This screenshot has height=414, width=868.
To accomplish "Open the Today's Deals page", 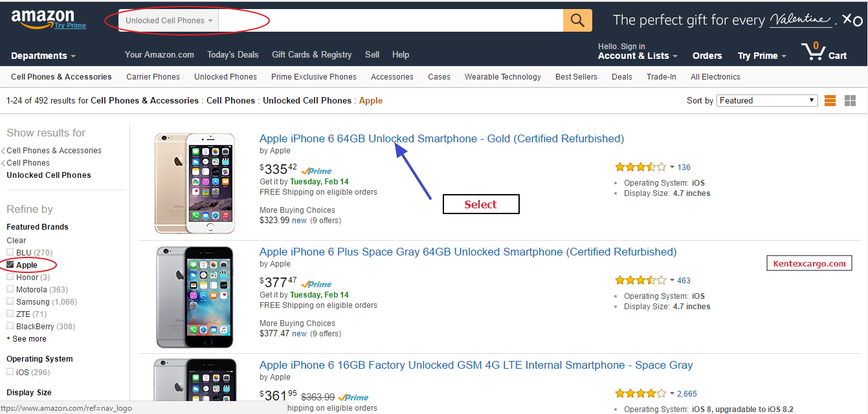I will point(233,54).
